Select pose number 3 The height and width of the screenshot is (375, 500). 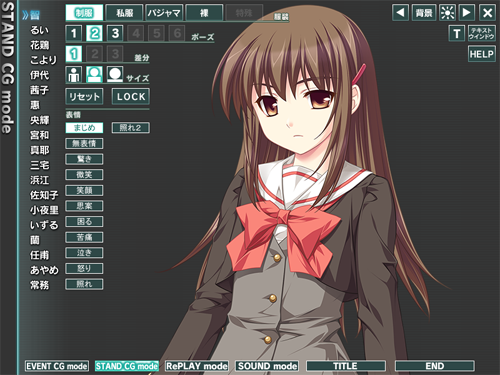(x=115, y=33)
